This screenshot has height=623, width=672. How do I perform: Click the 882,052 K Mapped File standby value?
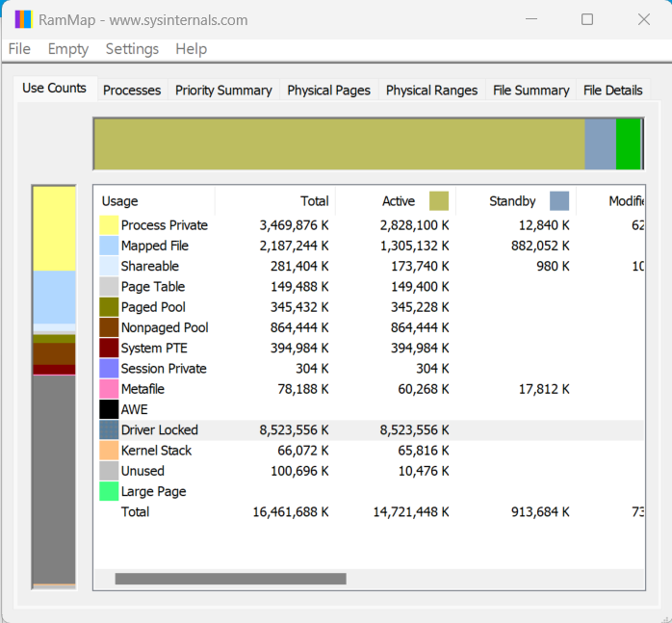point(540,246)
